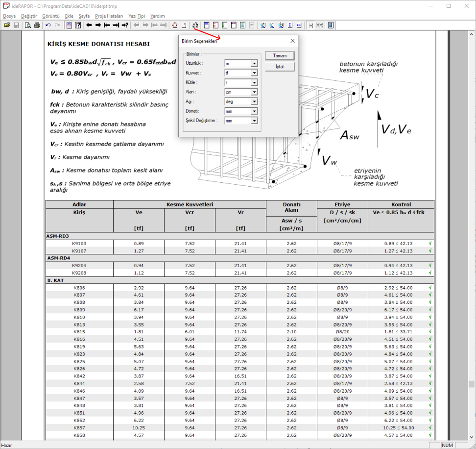Viewport: 476px width, 449px height.
Task: Click the 'Hazır' status bar text
Action: (x=7, y=446)
